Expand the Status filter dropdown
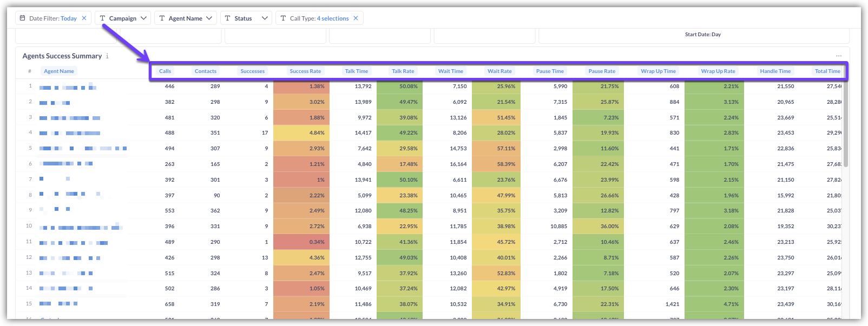The height and width of the screenshot is (326, 868). pyautogui.click(x=265, y=18)
